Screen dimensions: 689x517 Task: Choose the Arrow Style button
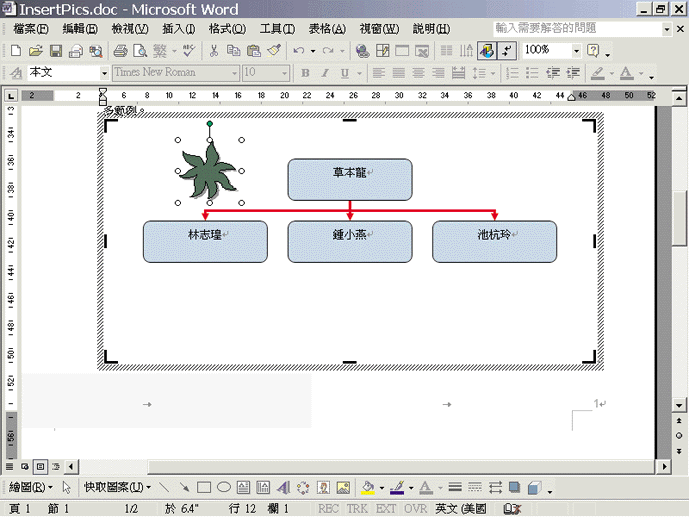(x=495, y=487)
